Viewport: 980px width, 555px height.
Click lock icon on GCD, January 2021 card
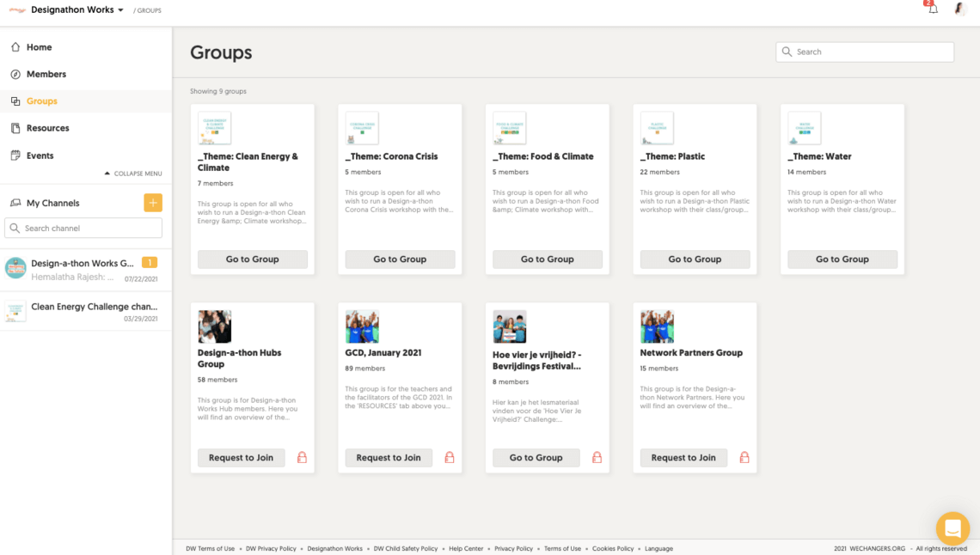[450, 458]
